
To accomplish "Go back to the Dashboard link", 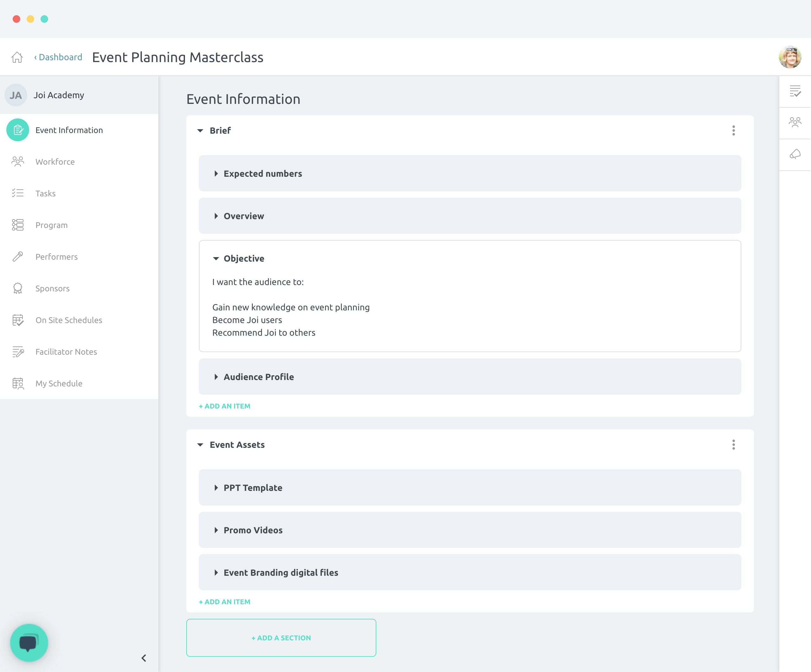I will [59, 57].
